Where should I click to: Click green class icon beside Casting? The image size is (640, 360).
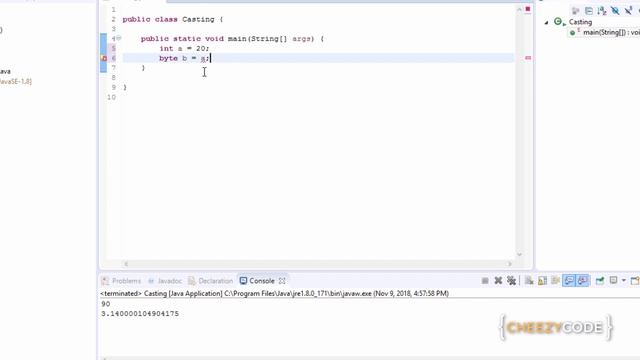558,22
